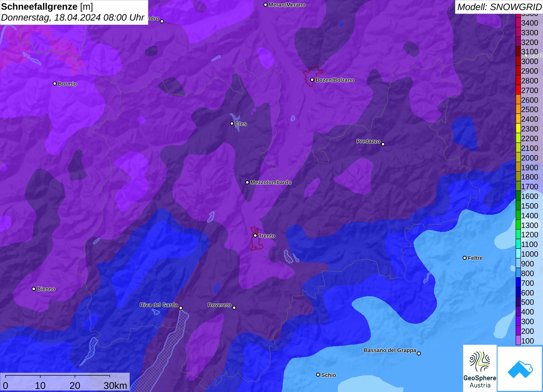Click the red Bolzano city outline
Image resolution: width=543 pixels, height=392 pixels.
(x=312, y=76)
